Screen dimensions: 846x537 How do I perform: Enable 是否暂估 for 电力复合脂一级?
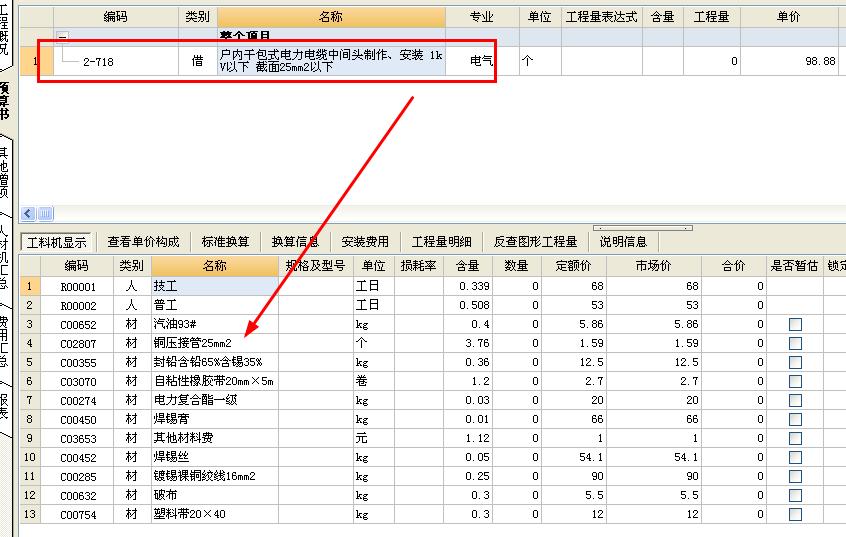pyautogui.click(x=795, y=400)
